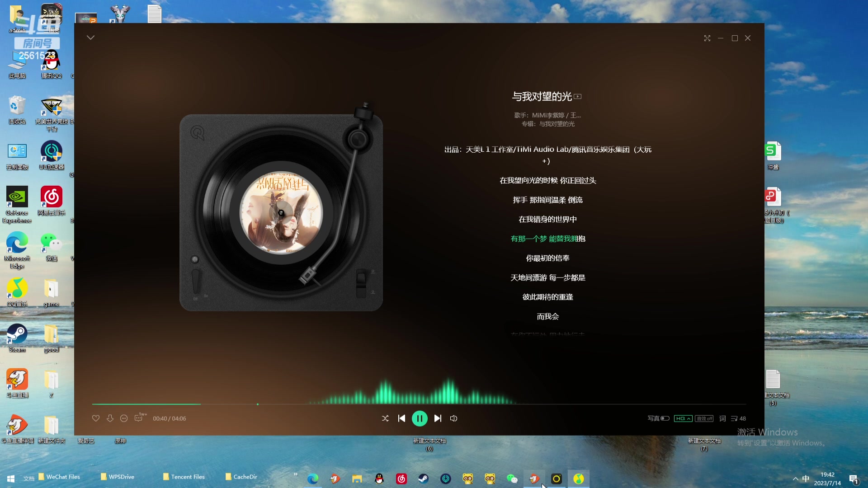Open the comments icon with 1w+
Viewport: 868px width, 488px height.
pos(139,418)
